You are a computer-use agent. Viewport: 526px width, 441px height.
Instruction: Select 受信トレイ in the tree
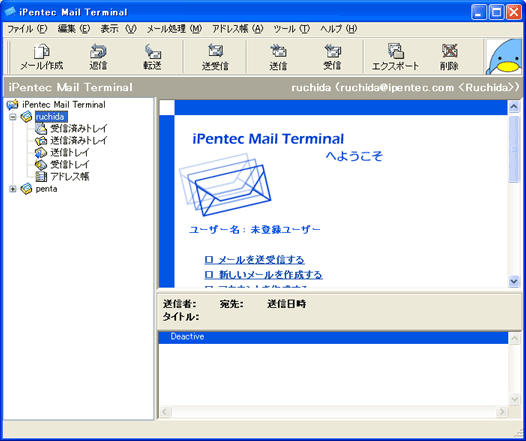click(x=70, y=165)
